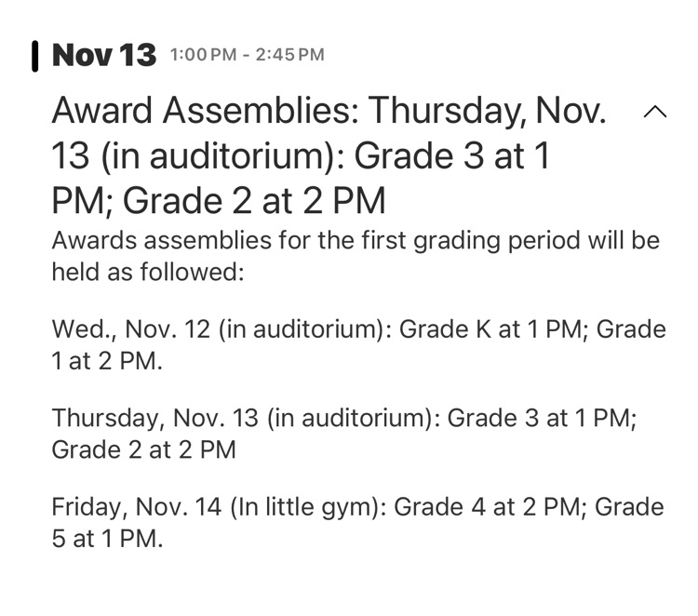Click the large title line "PM; Grade 2 at 2 PM"
The height and width of the screenshot is (616, 698).
pos(218,201)
